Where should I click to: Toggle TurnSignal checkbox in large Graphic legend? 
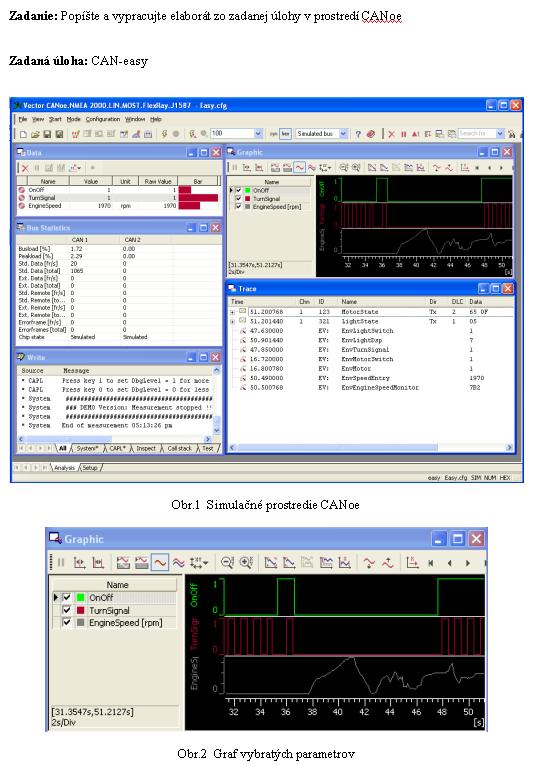[67, 610]
